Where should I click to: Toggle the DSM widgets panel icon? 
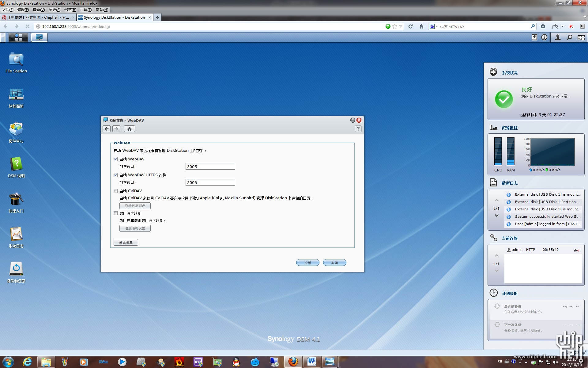click(x=581, y=37)
